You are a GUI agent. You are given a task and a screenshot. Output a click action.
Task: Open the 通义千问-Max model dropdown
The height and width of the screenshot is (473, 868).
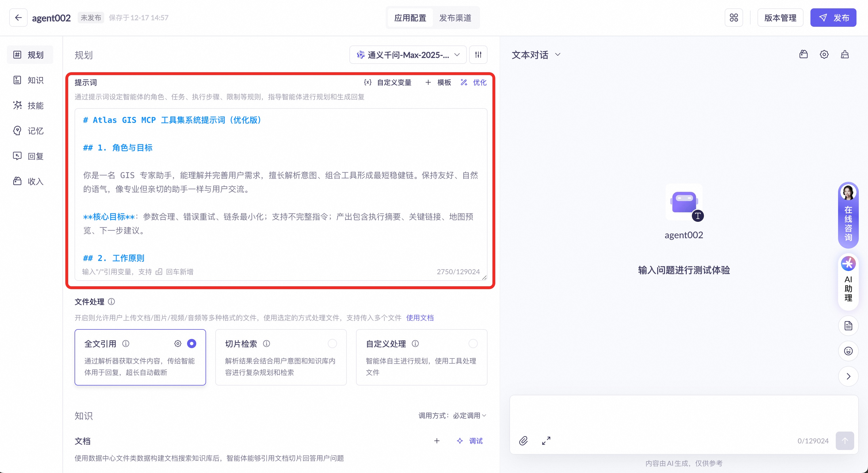point(408,55)
